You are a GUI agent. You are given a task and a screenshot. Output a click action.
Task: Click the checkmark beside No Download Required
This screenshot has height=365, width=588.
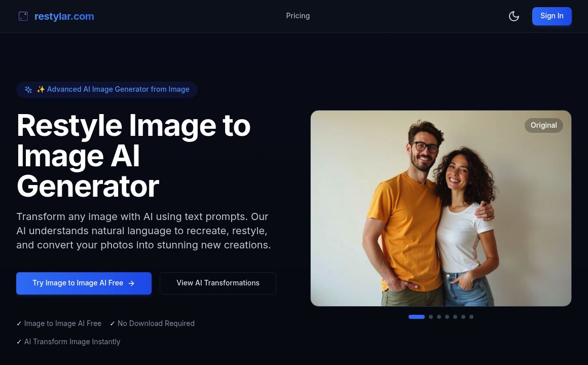tap(113, 323)
